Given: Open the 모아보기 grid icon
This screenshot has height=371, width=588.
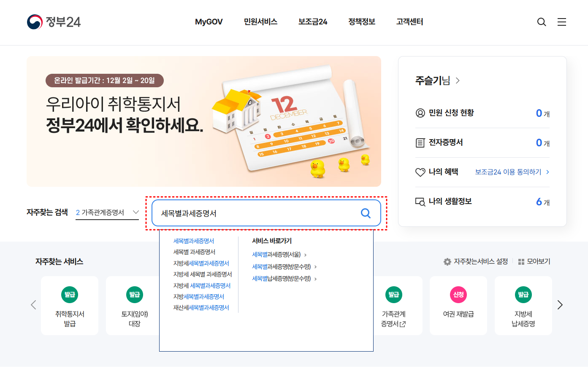Looking at the screenshot, I should pos(521,262).
